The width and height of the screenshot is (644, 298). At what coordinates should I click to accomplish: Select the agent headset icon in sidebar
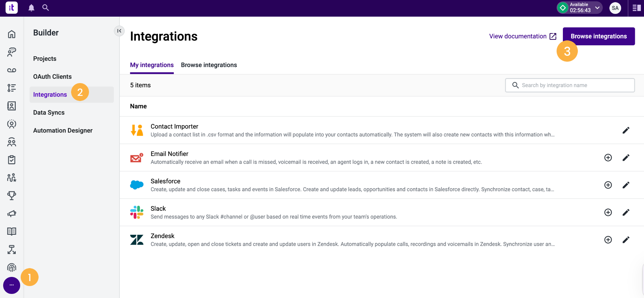(12, 52)
